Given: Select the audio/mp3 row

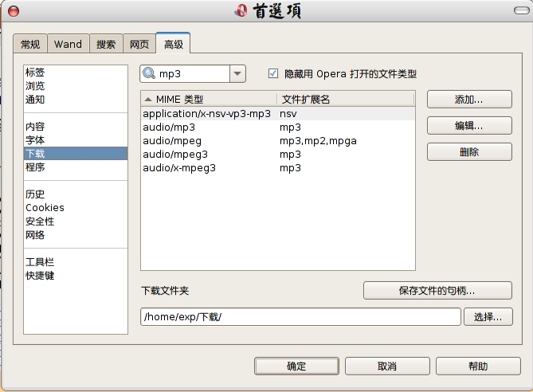Looking at the screenshot, I should (278, 127).
